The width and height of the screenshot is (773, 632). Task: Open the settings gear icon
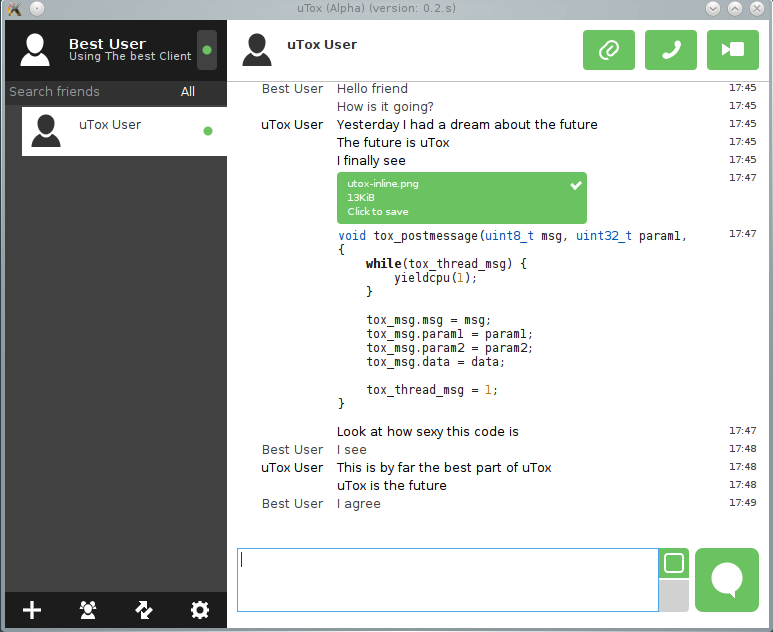[x=200, y=610]
